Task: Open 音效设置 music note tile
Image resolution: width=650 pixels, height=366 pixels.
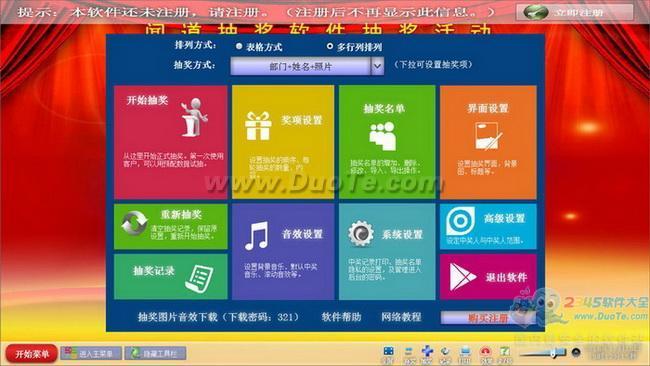Action: [x=283, y=251]
